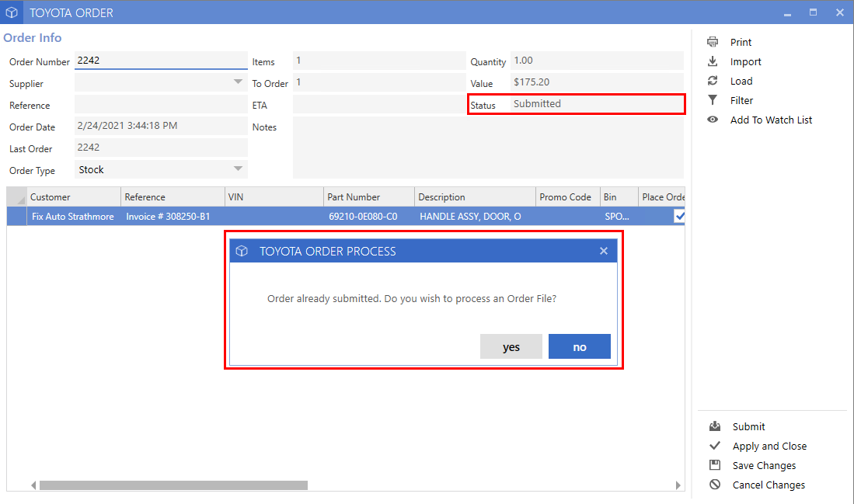Click the Load refresh icon
The width and height of the screenshot is (854, 504).
click(713, 81)
